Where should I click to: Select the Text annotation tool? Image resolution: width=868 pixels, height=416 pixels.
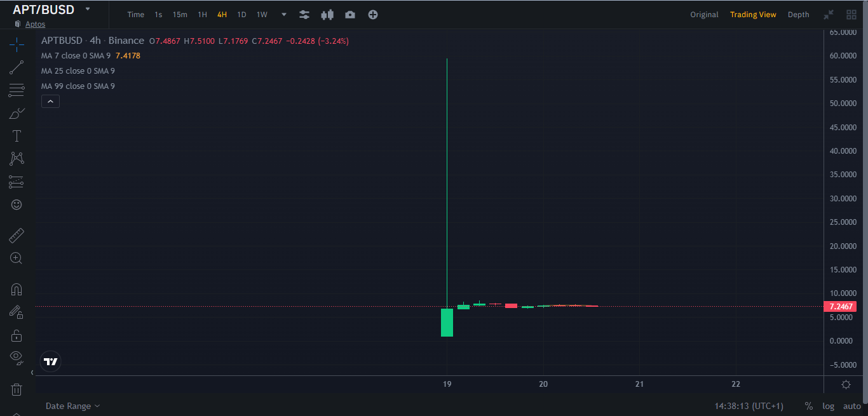pos(17,136)
